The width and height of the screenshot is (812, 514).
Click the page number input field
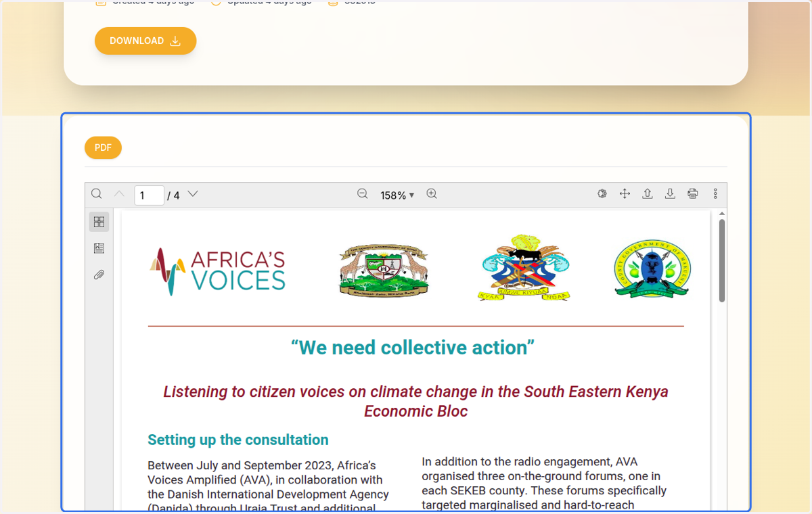click(x=149, y=195)
